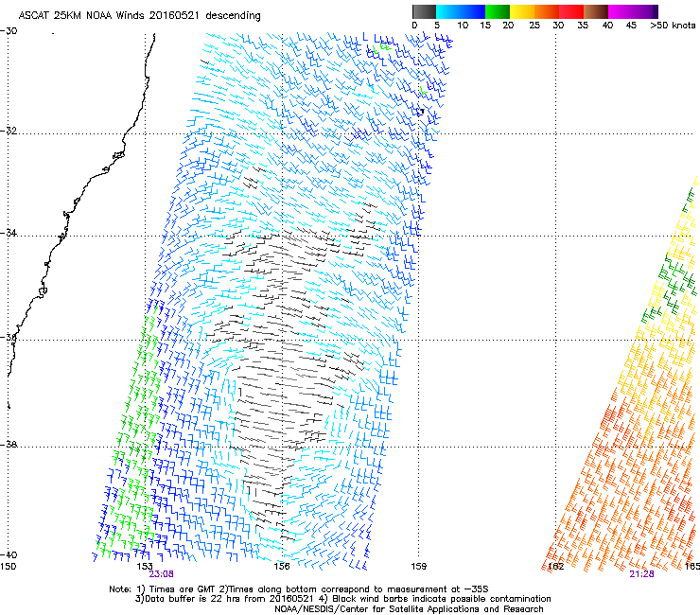Click the legend label '40'
The image size is (700, 615).
tap(607, 26)
